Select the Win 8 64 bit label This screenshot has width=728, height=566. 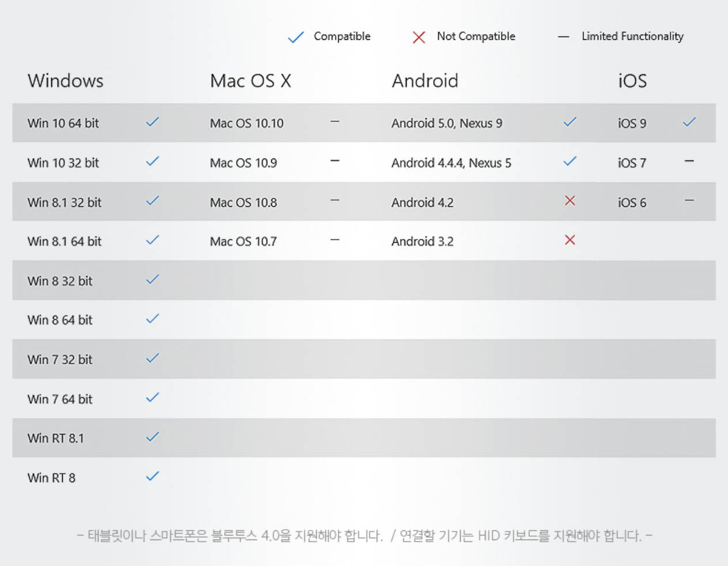pos(60,320)
